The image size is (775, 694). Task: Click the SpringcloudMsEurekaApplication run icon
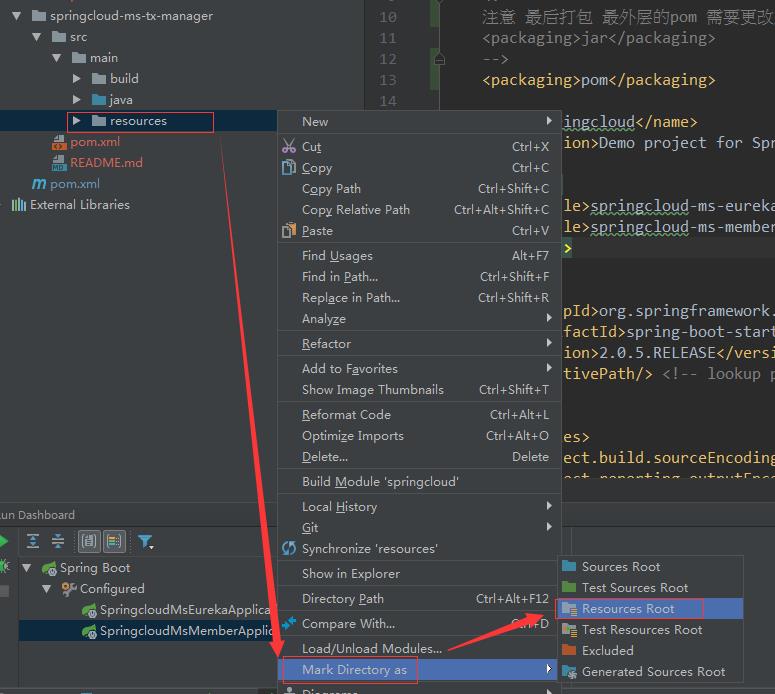point(89,610)
